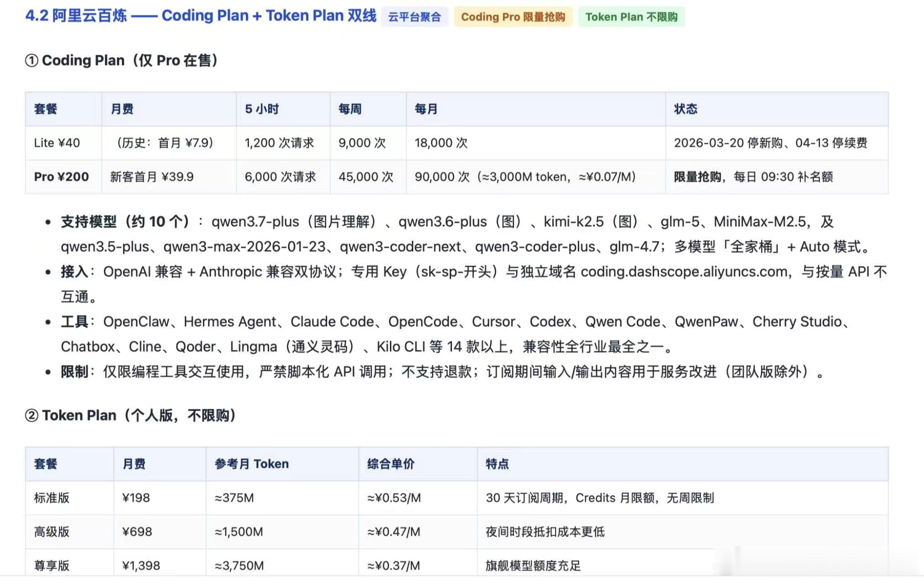The width and height of the screenshot is (924, 584).
Task: Click the Cherry Studio tool name
Action: coord(797,322)
